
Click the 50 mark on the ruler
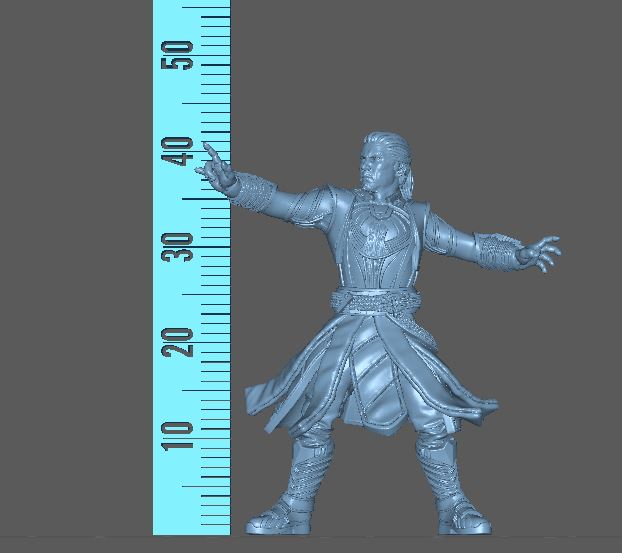[x=181, y=55]
